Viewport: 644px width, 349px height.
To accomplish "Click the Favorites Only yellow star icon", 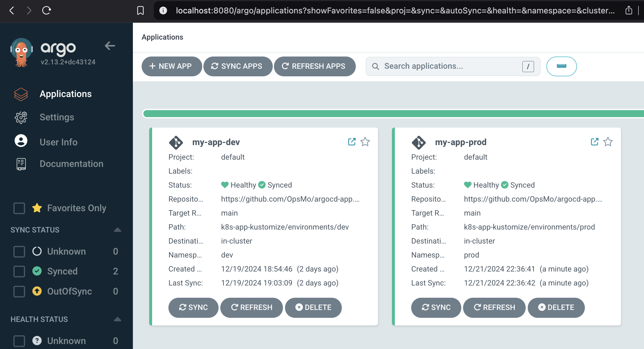I will point(37,208).
